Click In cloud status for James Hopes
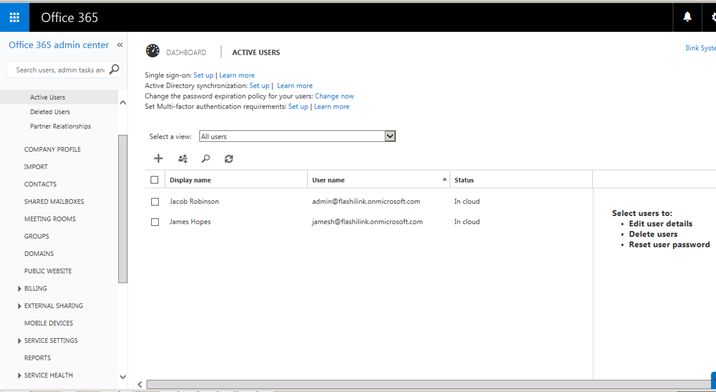 [467, 222]
